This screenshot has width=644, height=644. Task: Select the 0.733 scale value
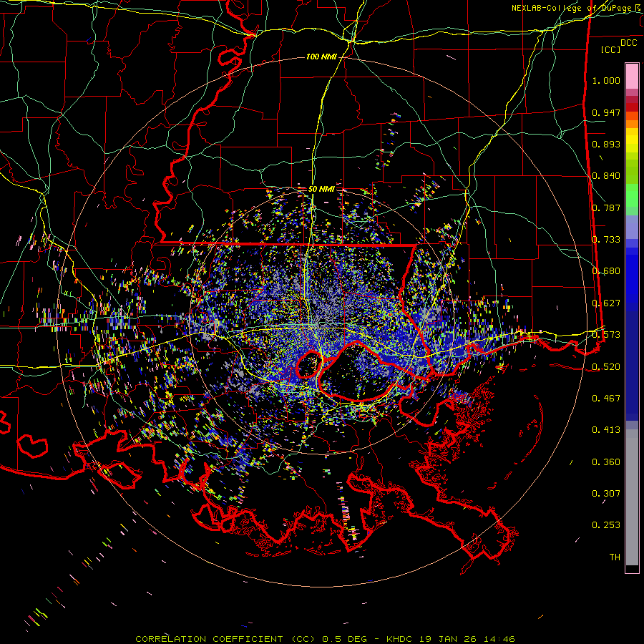[606, 240]
